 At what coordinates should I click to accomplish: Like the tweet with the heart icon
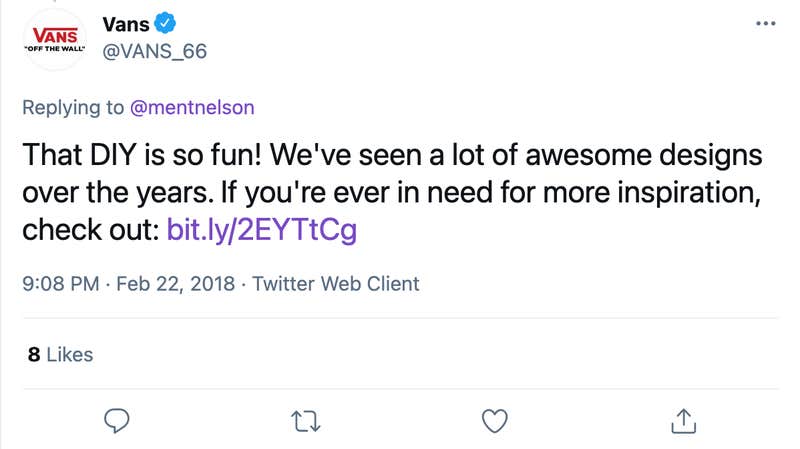(x=494, y=420)
